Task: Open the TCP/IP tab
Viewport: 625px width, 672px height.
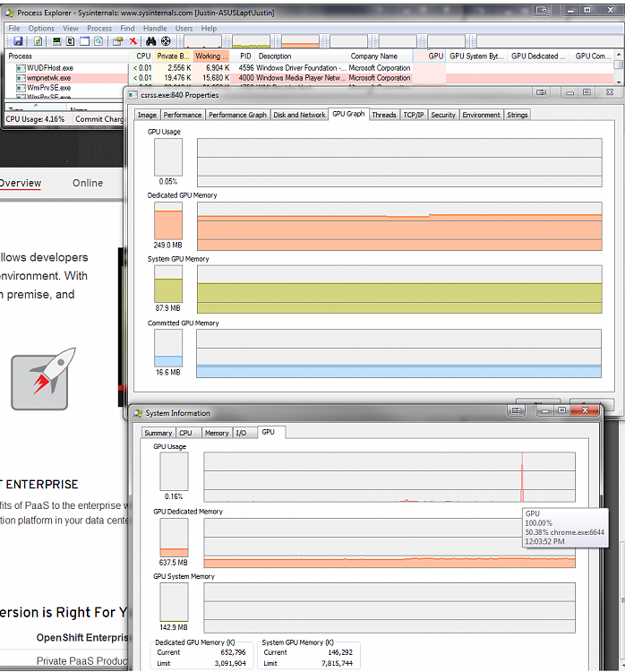Action: [414, 115]
